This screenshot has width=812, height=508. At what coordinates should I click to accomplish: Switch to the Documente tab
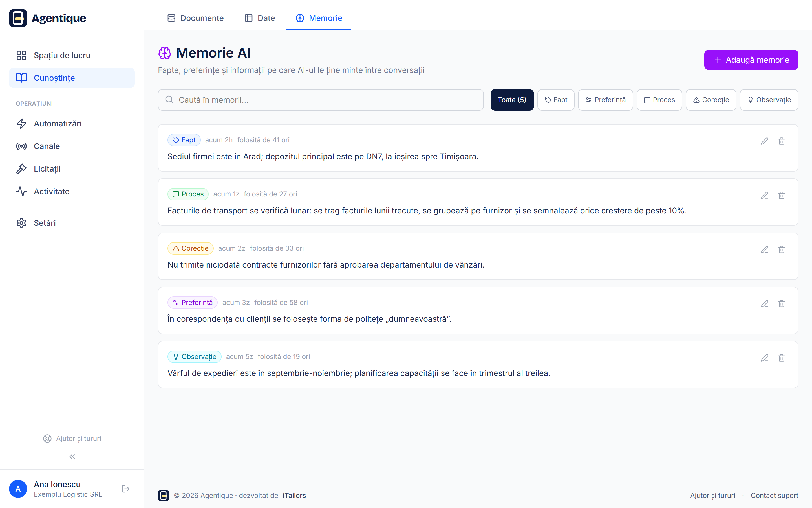click(195, 18)
